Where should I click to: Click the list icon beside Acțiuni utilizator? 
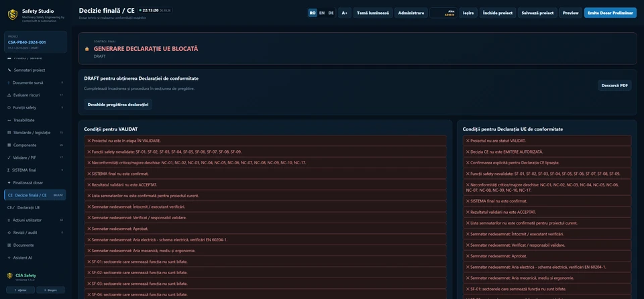tap(9, 220)
